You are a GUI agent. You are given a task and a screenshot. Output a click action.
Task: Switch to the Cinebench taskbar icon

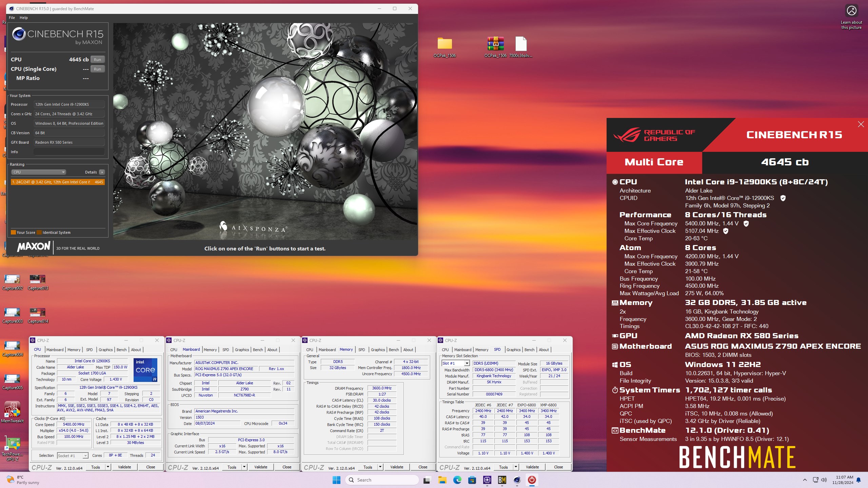[517, 480]
